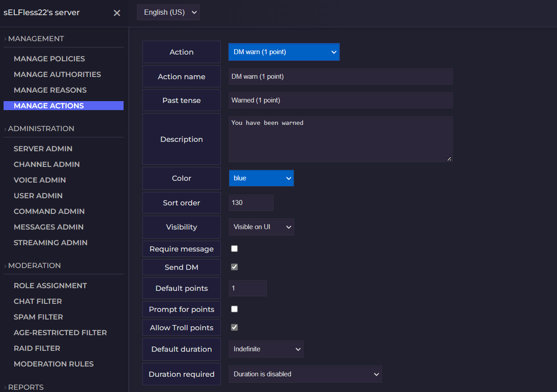The height and width of the screenshot is (392, 557).
Task: Open Spam Filter settings
Action: coord(39,317)
